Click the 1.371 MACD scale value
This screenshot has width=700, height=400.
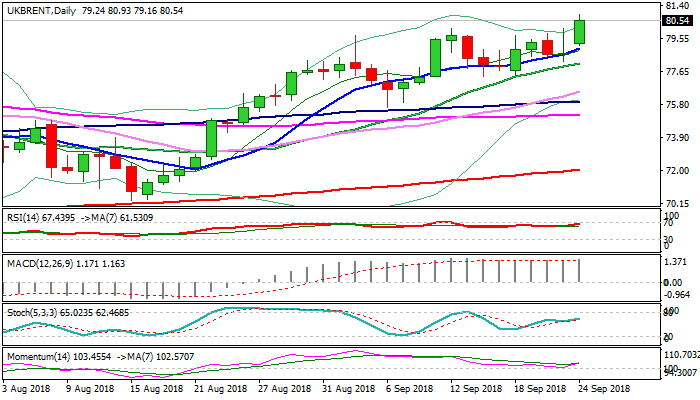[x=673, y=260]
